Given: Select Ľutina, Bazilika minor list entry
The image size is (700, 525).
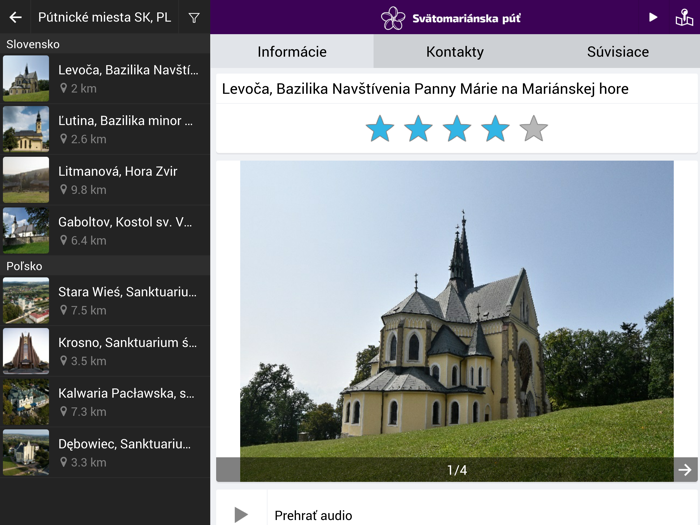Looking at the screenshot, I should tap(105, 129).
